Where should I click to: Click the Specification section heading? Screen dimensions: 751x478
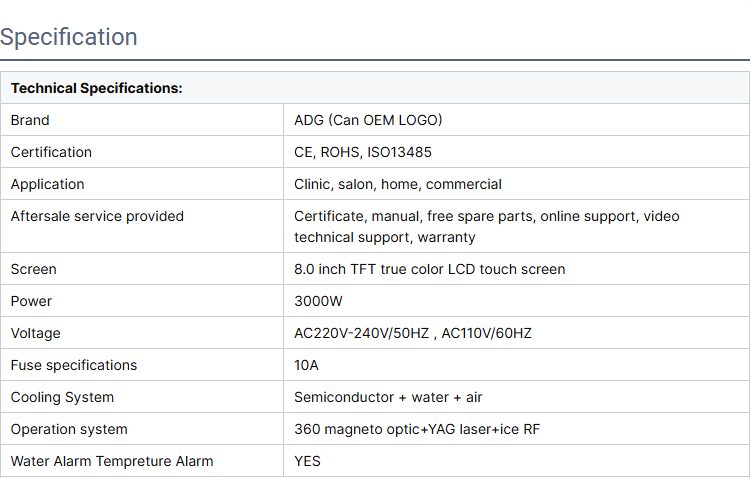coord(69,37)
